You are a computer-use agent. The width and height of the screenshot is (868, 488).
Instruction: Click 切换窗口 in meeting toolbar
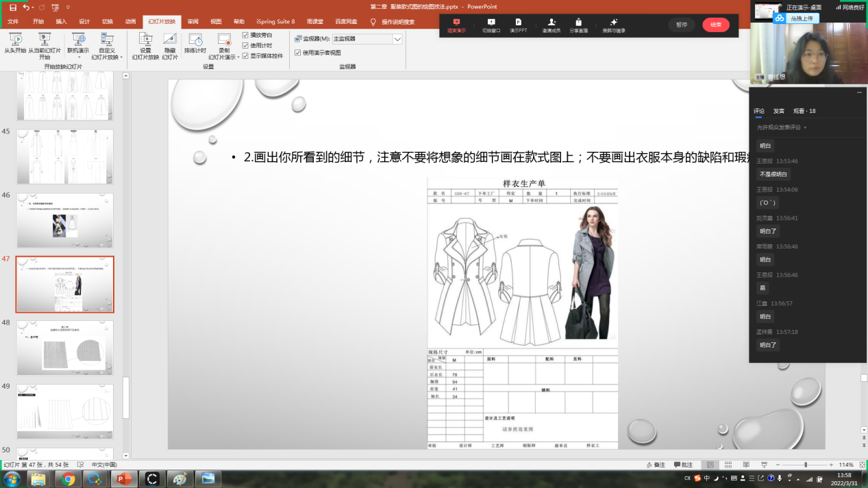tap(491, 25)
